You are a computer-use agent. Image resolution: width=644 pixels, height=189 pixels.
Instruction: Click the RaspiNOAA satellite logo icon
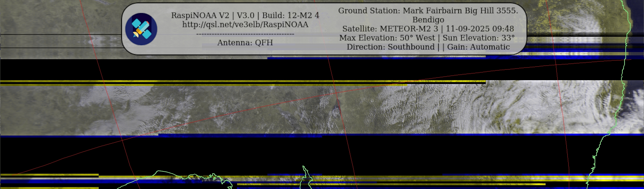(x=141, y=29)
